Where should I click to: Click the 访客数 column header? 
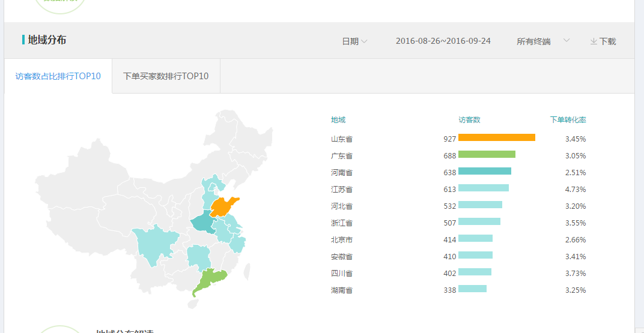point(469,120)
